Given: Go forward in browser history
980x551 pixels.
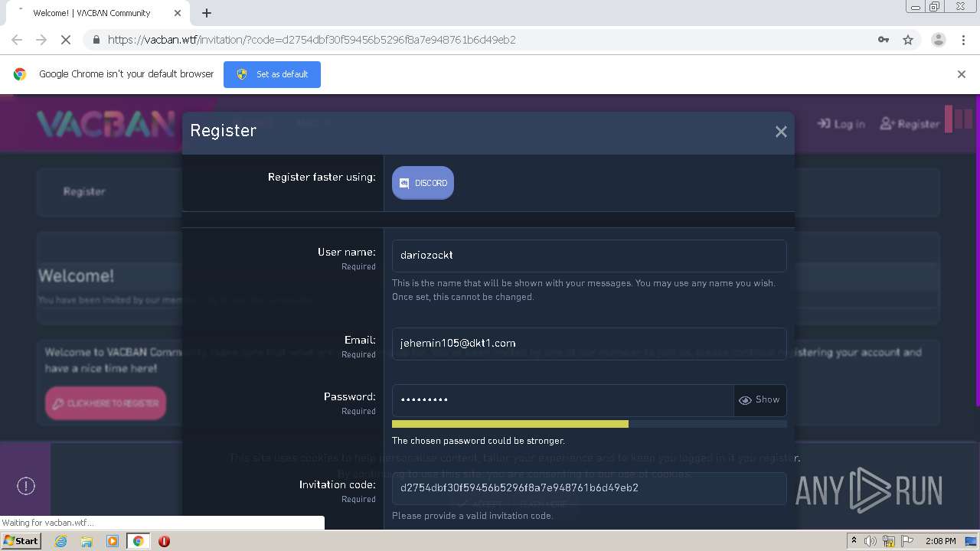Looking at the screenshot, I should 41,40.
